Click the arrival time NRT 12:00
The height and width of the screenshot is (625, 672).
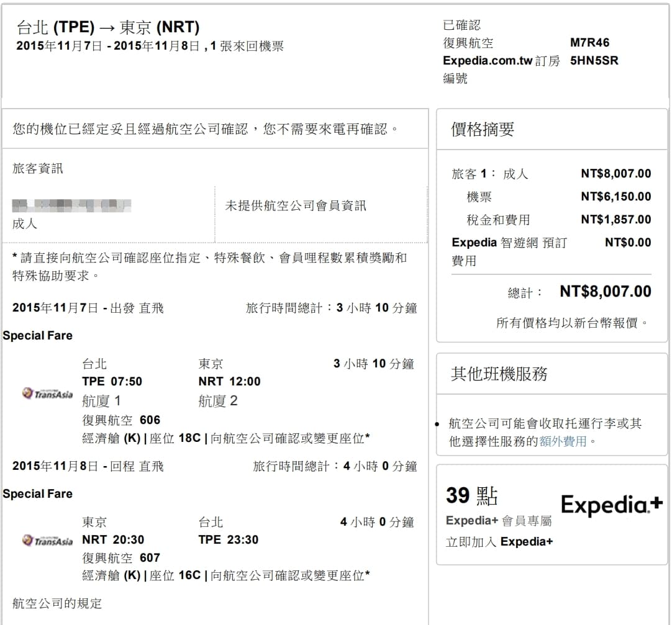[229, 381]
